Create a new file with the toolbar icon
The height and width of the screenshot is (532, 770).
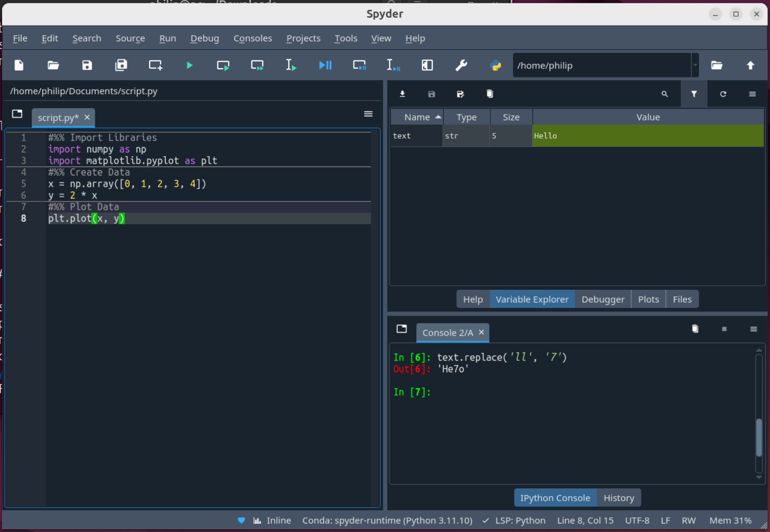pyautogui.click(x=19, y=65)
